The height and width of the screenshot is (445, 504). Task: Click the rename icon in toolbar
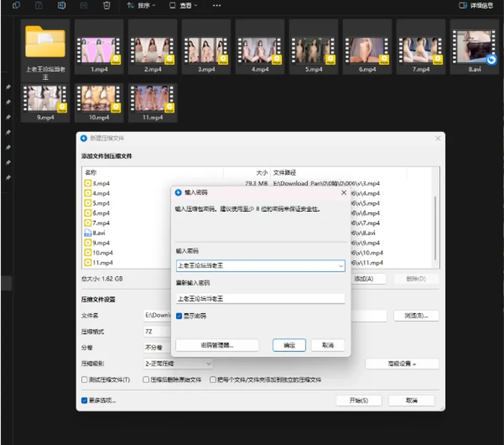point(61,5)
